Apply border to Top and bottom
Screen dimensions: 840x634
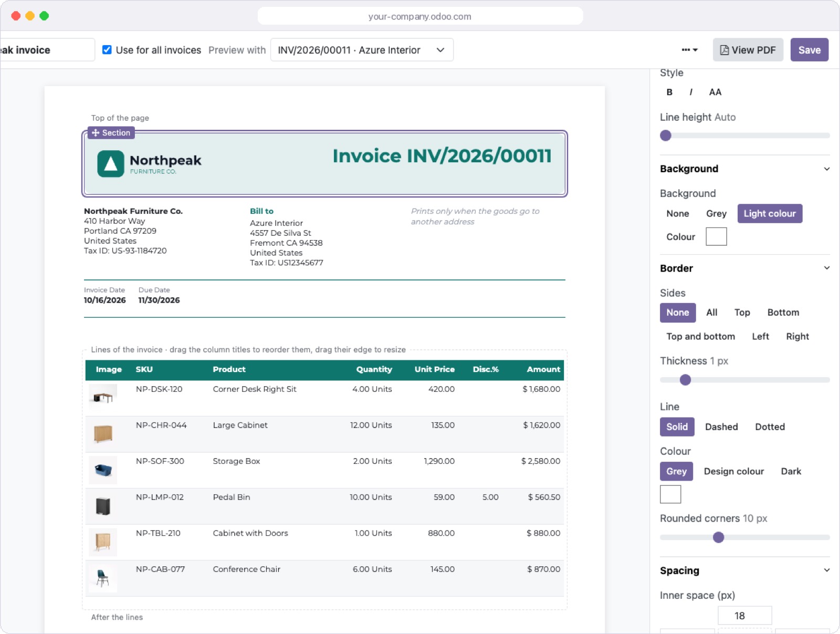(x=700, y=337)
